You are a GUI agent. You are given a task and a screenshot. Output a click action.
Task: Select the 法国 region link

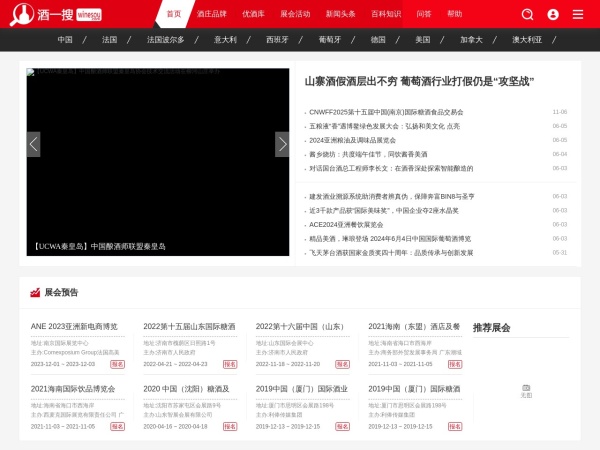pyautogui.click(x=109, y=39)
